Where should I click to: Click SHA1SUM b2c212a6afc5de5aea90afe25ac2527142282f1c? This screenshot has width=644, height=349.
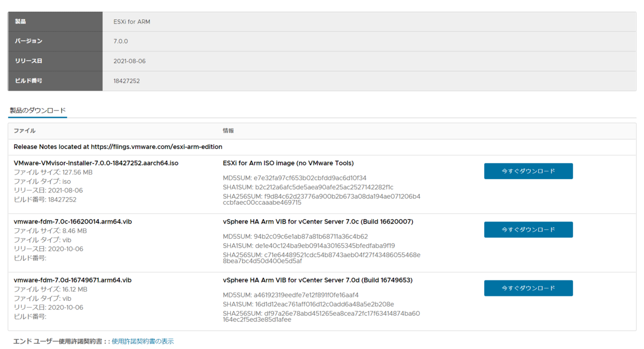308,187
